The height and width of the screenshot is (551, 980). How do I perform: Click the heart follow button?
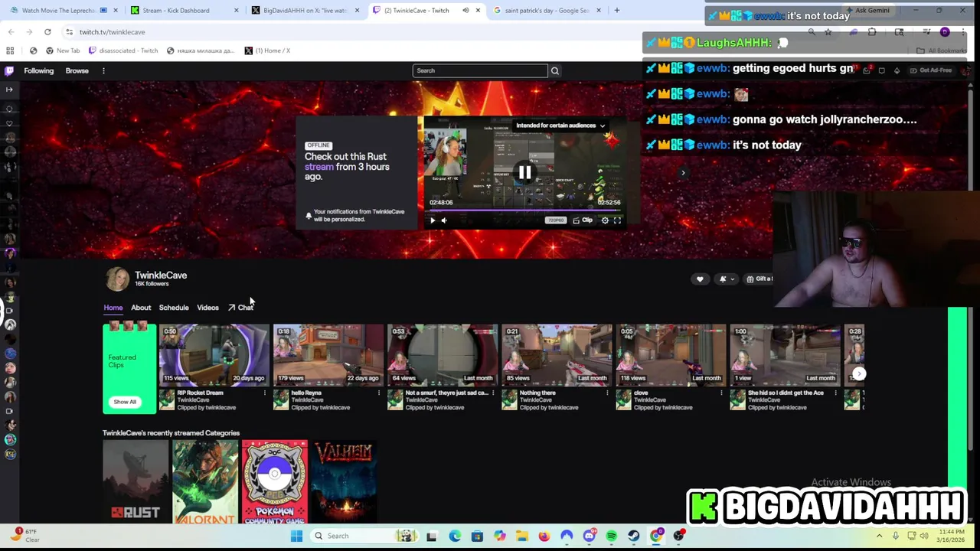point(700,279)
